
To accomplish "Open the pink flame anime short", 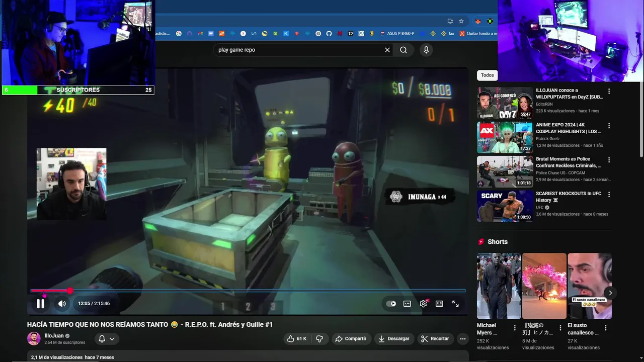I will [544, 286].
